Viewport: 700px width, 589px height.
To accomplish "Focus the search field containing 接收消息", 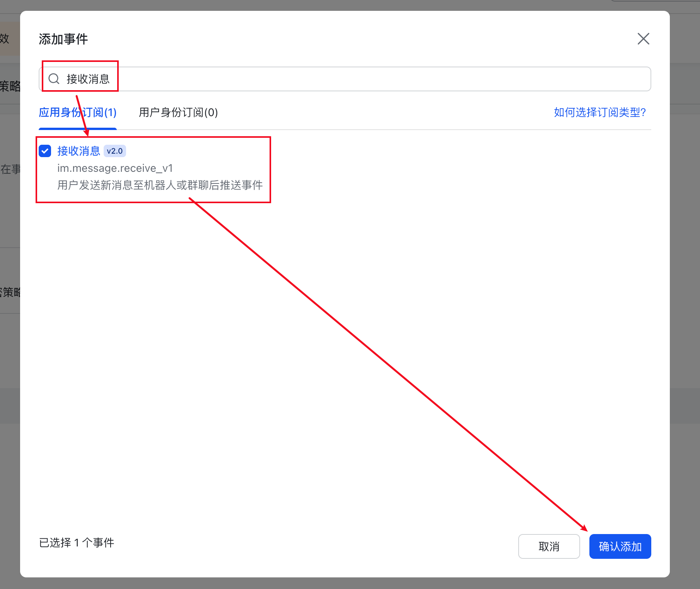I will [x=348, y=79].
